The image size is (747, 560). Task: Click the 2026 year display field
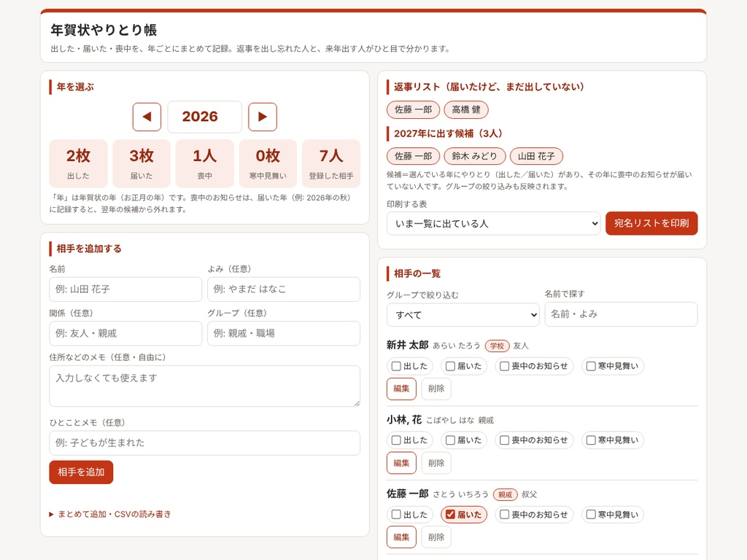[x=204, y=117]
